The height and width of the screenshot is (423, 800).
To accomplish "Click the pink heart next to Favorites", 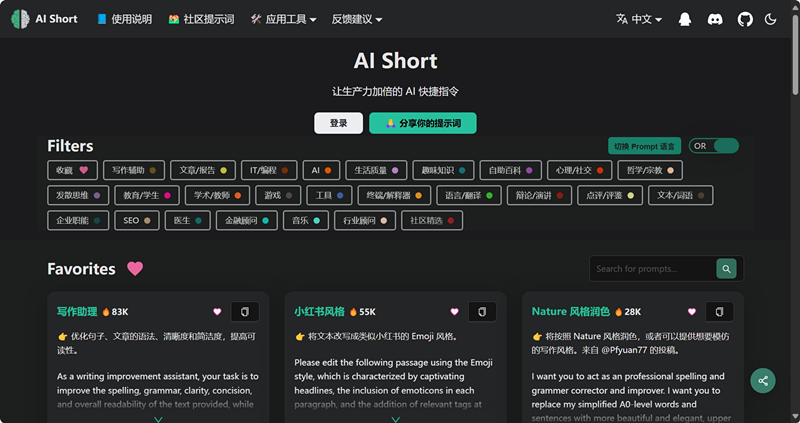I will click(x=135, y=268).
